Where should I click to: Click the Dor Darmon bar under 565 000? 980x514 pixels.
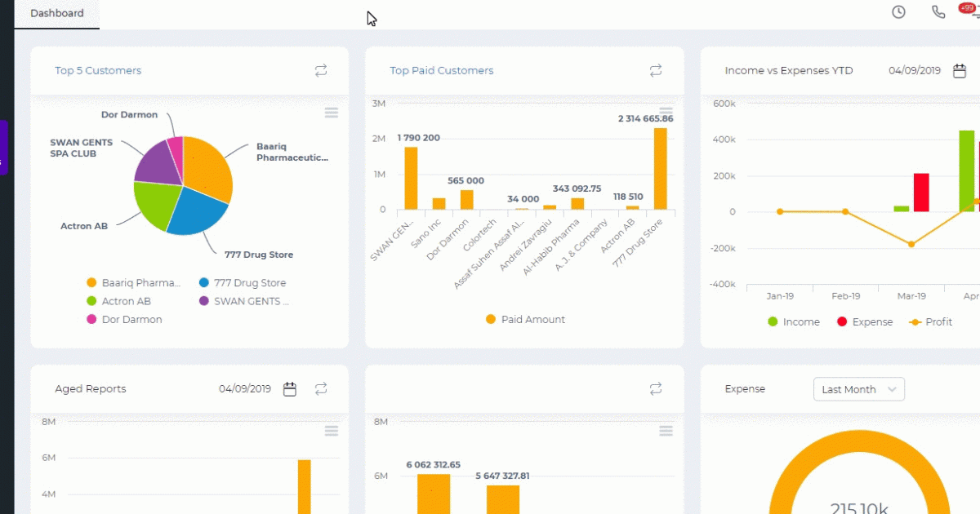click(466, 200)
